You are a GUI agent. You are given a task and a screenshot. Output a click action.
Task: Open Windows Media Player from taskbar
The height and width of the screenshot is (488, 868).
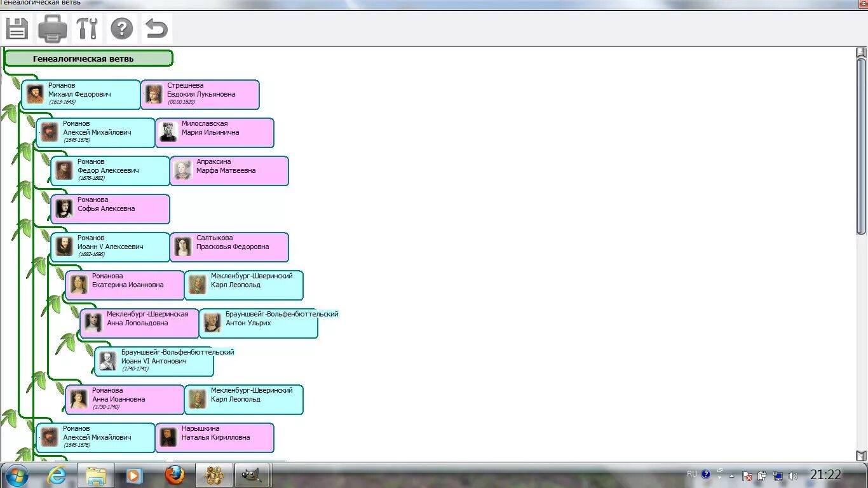click(134, 475)
